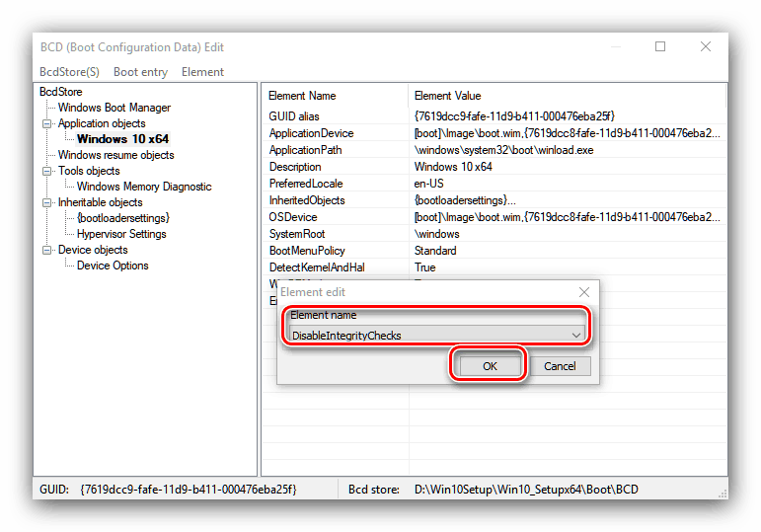The height and width of the screenshot is (532, 761).
Task: Click the Element Name column header
Action: coord(335,96)
